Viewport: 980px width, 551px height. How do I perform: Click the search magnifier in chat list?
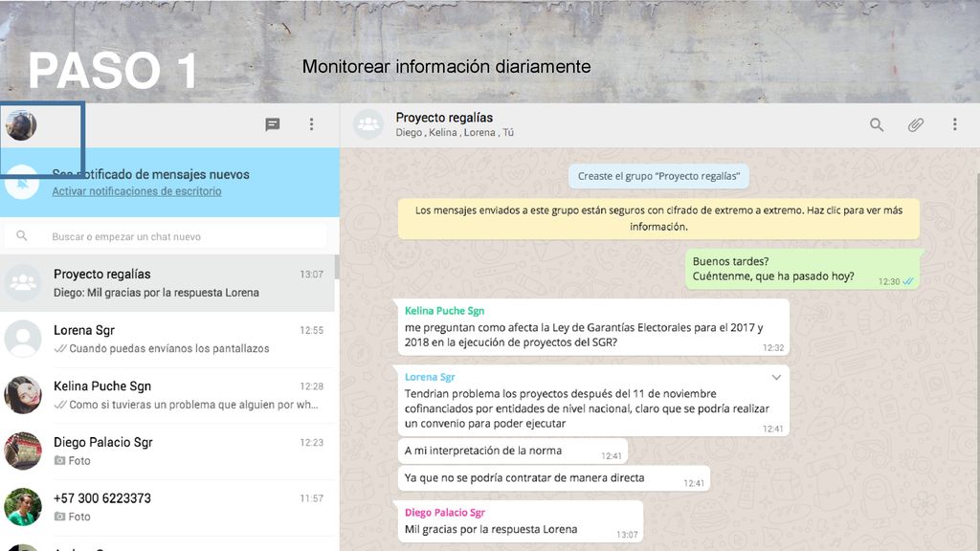(x=22, y=235)
